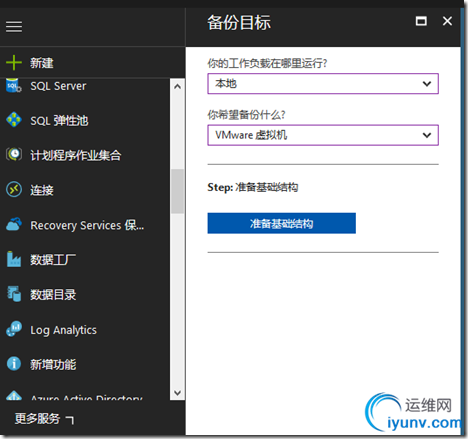The image size is (468, 439).
Task: Click chevron arrow of VMware 虚拟机 dropdown
Action: [x=427, y=135]
